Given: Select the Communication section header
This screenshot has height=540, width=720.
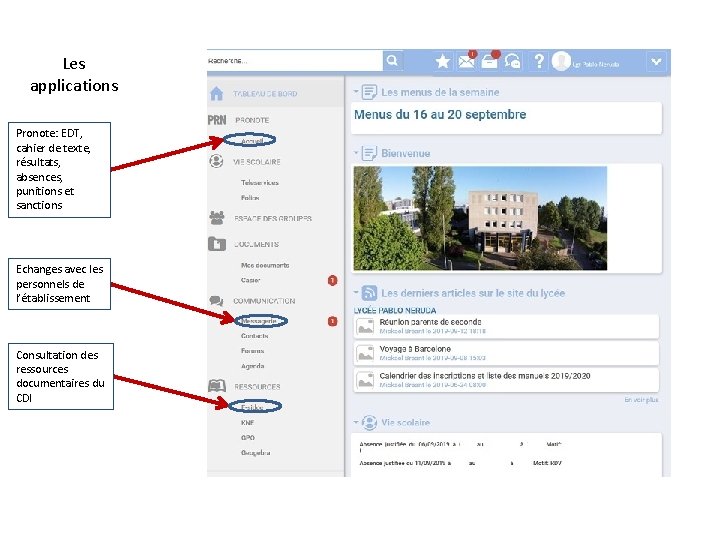Looking at the screenshot, I should point(264,301).
